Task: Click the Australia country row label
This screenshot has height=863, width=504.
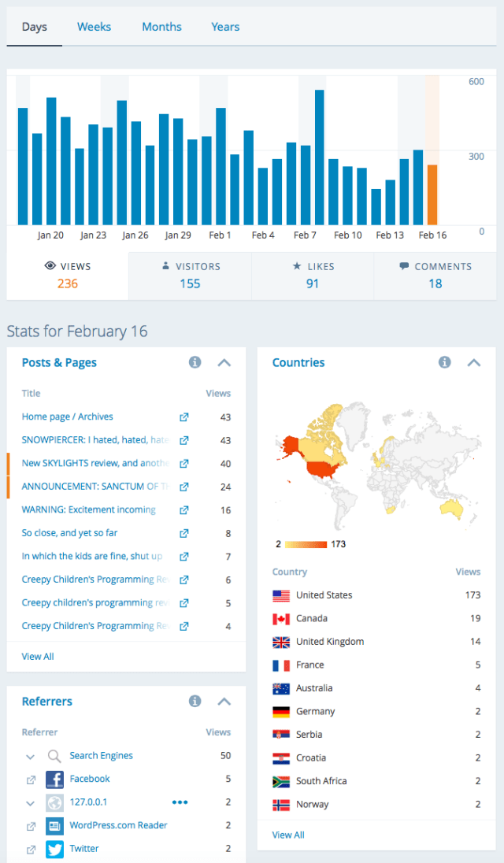Action: pos(314,688)
